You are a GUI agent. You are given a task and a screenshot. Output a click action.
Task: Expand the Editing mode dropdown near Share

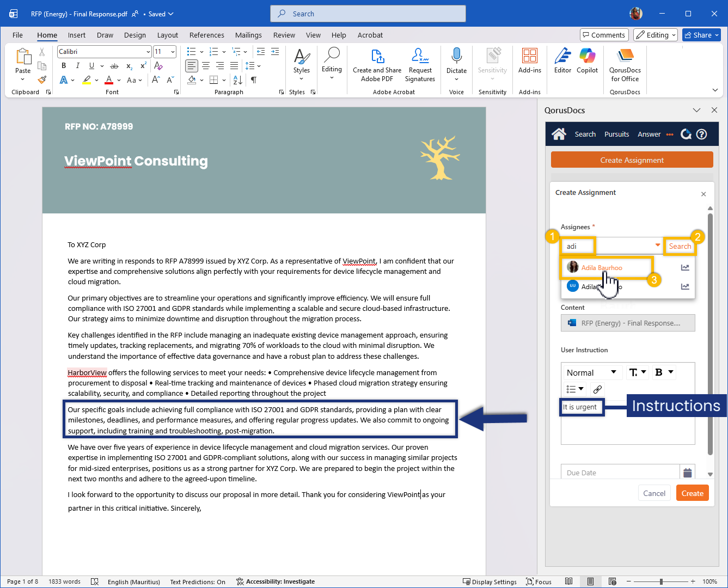pyautogui.click(x=655, y=35)
